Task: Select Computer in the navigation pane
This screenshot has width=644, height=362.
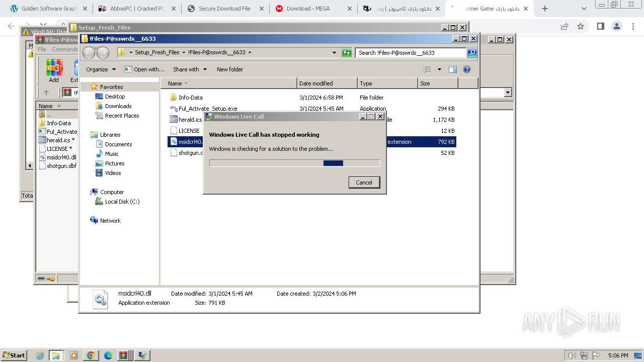Action: coord(112,192)
